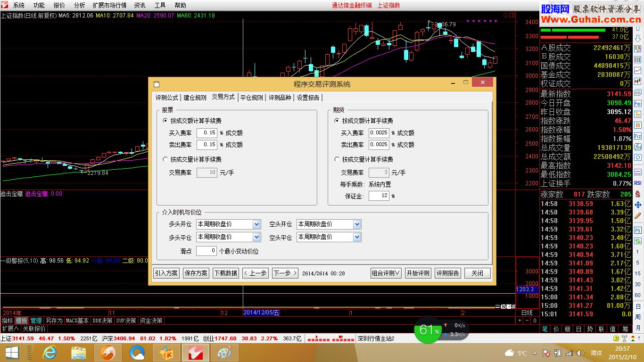This screenshot has height=362, width=644.
Task: Click the F12 icon in right toolbar
Action: pyautogui.click(x=638, y=136)
